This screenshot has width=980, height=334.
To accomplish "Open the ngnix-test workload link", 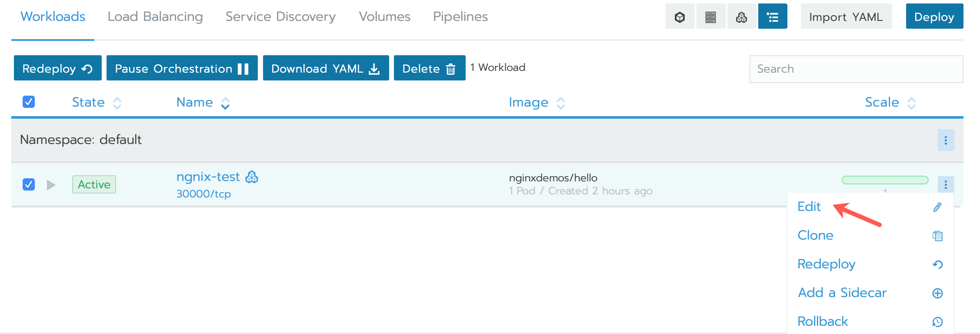I will tap(208, 177).
